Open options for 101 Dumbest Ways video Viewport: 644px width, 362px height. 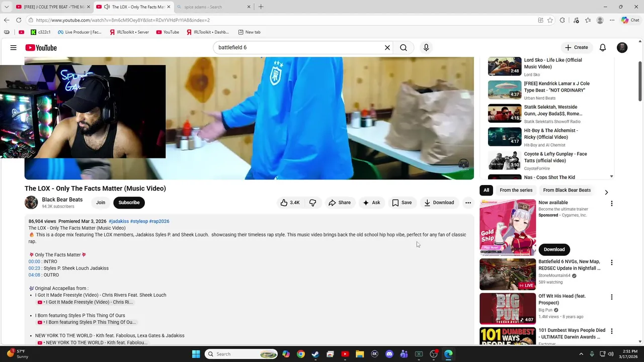tap(612, 331)
